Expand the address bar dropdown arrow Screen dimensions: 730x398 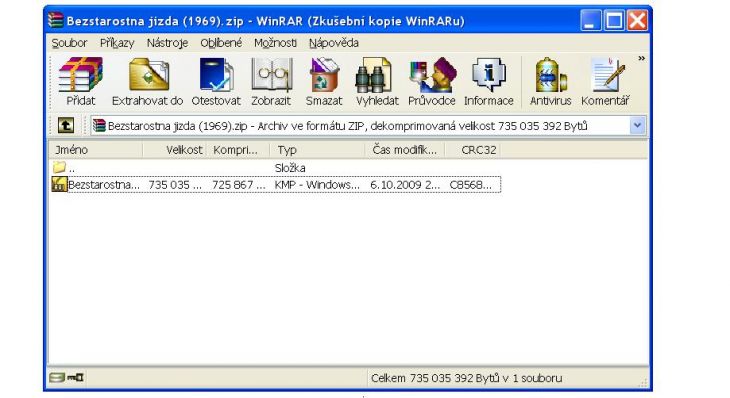[637, 125]
